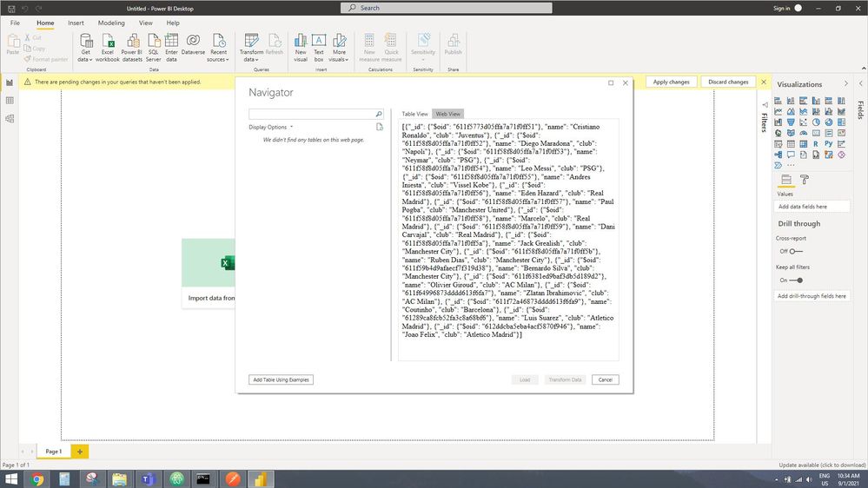
Task: Toggle the Keep all filters switch
Action: pos(796,280)
